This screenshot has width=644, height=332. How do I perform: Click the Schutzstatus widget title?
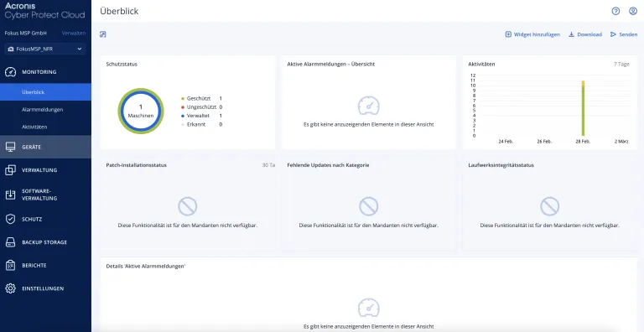[x=122, y=64]
